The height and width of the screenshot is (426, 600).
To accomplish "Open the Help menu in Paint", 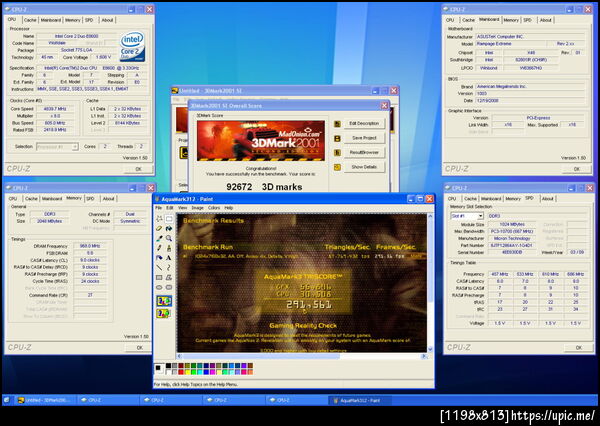I will [229, 208].
